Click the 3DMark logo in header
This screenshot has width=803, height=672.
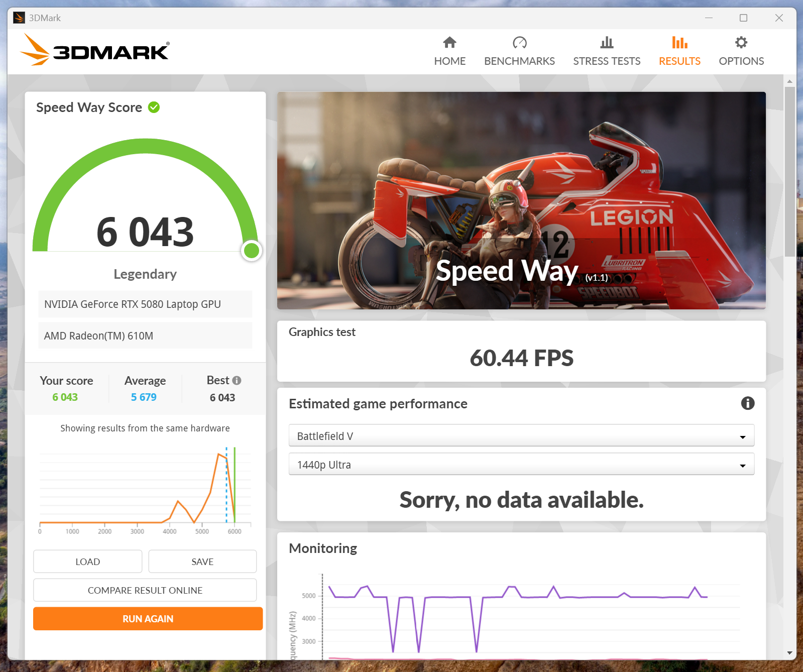coord(95,50)
